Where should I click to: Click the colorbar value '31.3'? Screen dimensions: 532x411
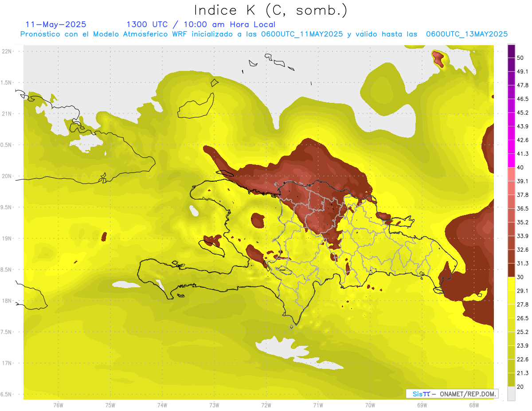pos(523,263)
